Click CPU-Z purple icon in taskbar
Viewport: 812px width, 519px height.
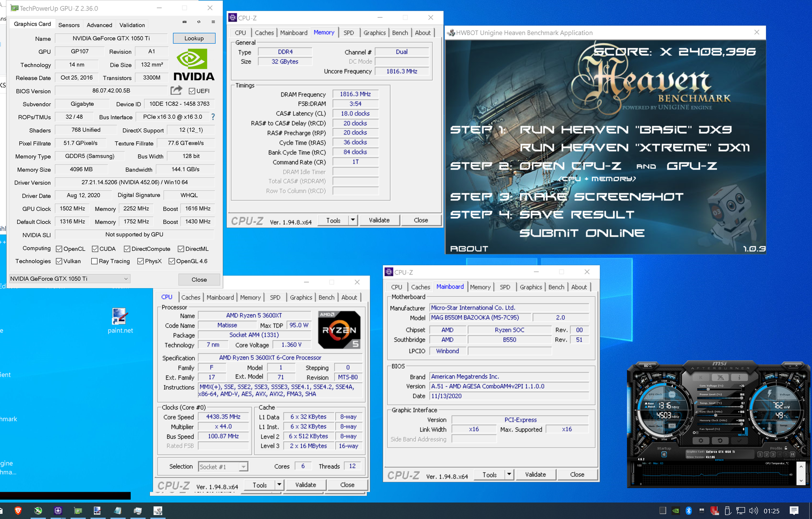58,511
